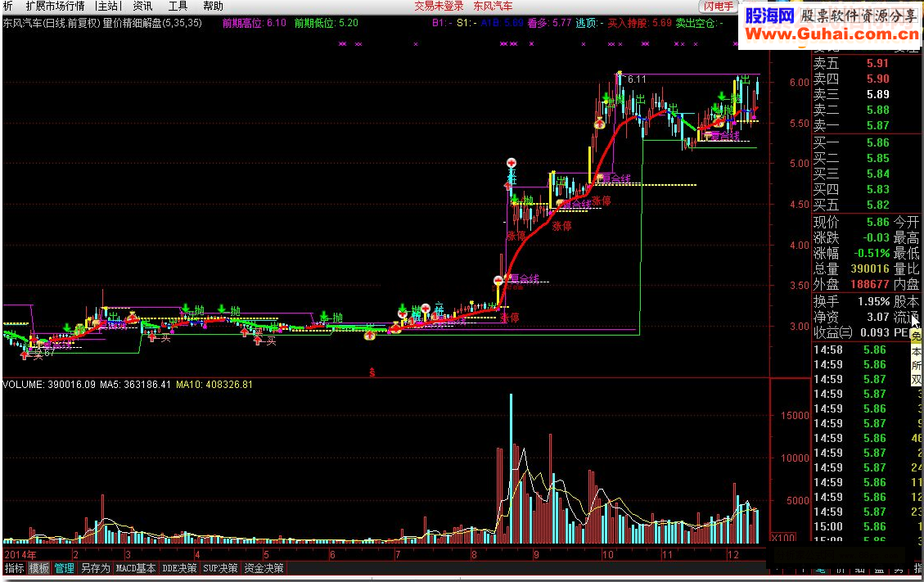The width and height of the screenshot is (924, 582).
Task: Select the 管理 tab
Action: (64, 568)
